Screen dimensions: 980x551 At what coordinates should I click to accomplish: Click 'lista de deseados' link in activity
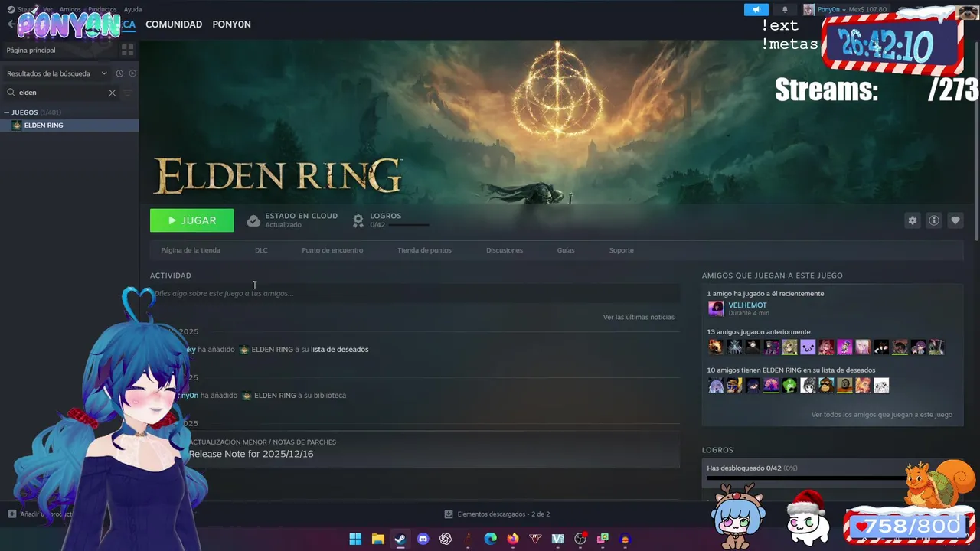(x=339, y=350)
